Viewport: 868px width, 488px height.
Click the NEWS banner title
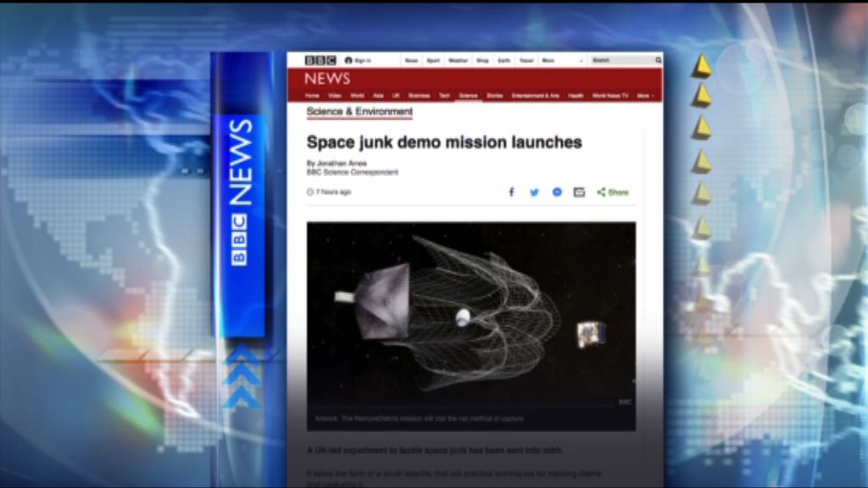pyautogui.click(x=327, y=79)
